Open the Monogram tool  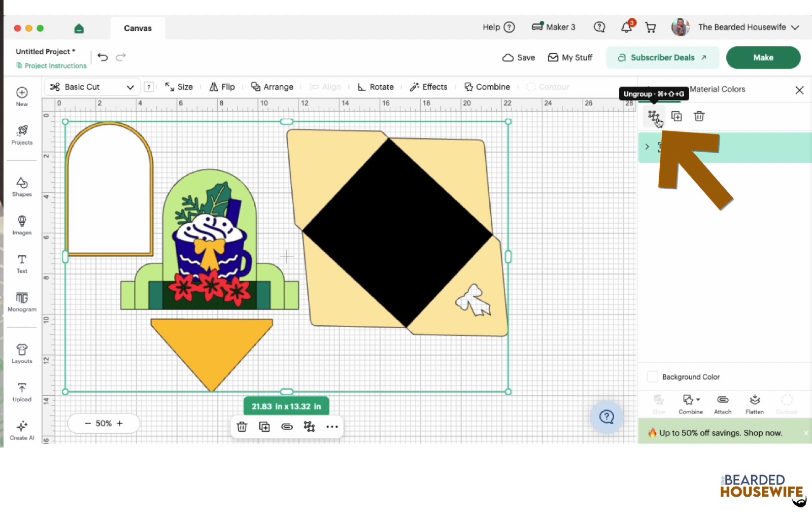[x=22, y=302]
